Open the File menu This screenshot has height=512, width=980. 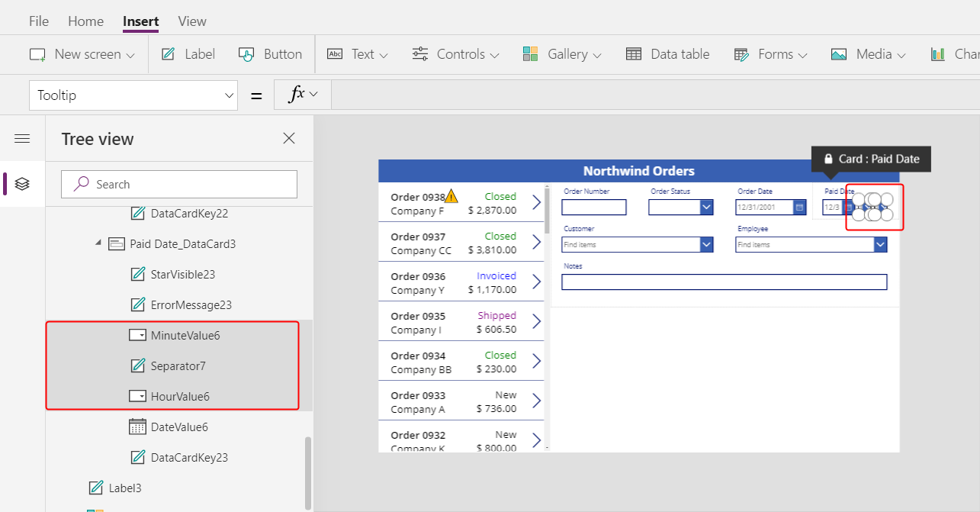click(38, 21)
